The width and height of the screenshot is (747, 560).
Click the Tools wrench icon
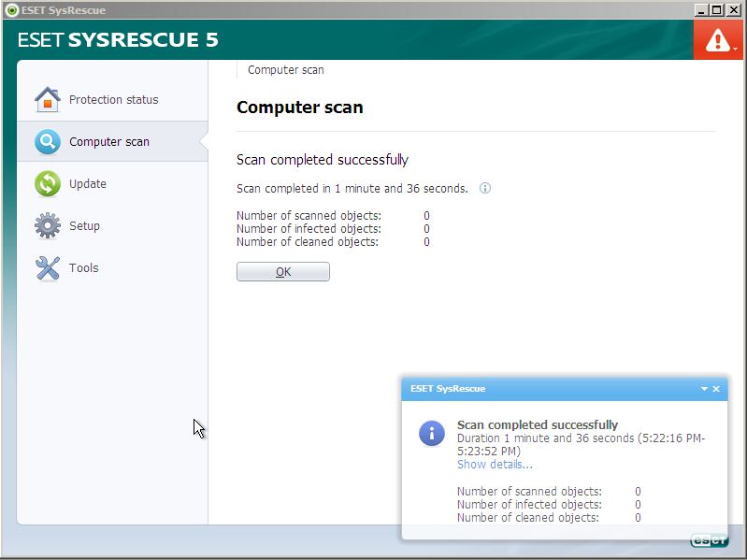click(48, 267)
